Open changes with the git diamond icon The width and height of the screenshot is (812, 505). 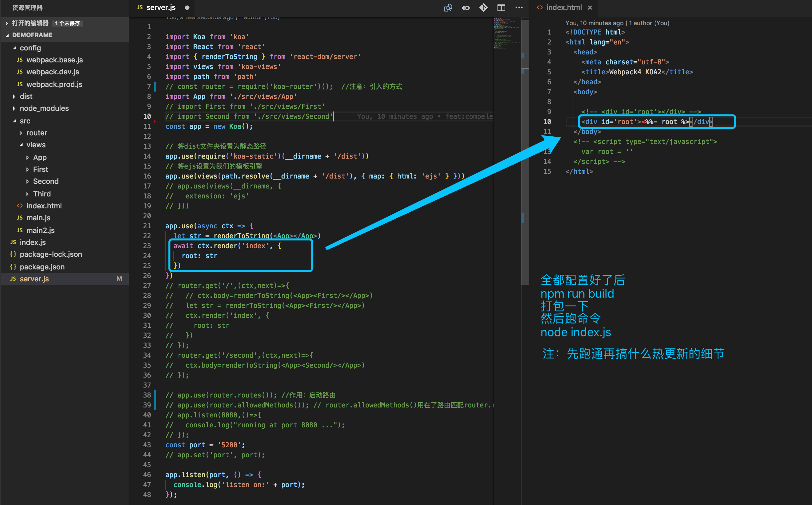(x=483, y=7)
